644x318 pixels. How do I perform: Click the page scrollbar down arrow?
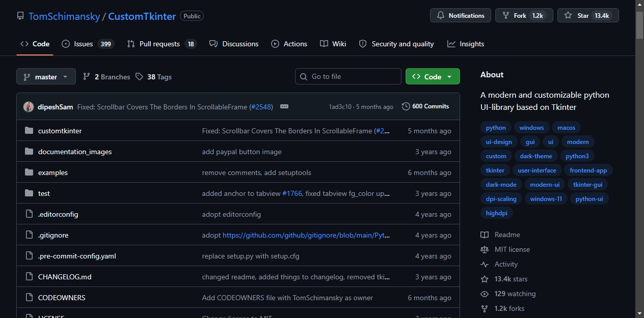(x=639, y=313)
